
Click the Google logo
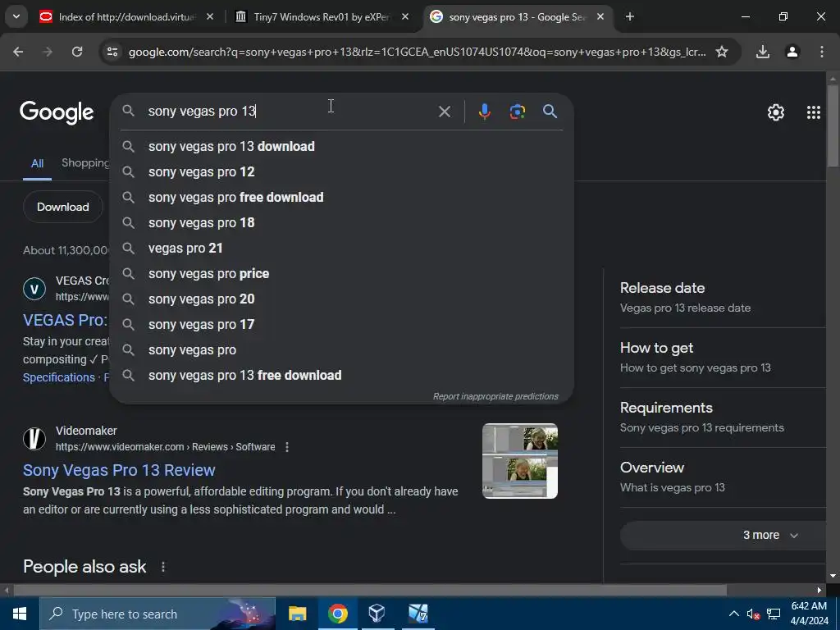[57, 112]
